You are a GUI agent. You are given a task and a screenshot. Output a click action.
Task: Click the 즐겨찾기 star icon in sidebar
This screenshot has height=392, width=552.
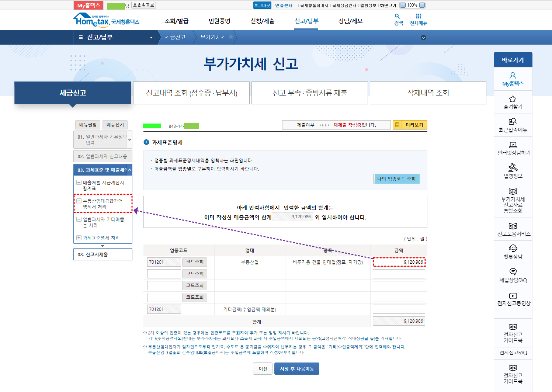coord(513,99)
